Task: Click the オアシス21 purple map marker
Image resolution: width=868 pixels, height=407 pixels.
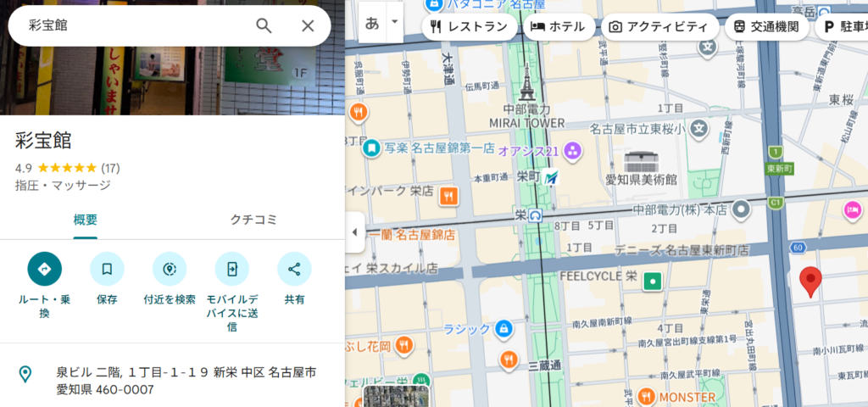Action: pyautogui.click(x=574, y=151)
